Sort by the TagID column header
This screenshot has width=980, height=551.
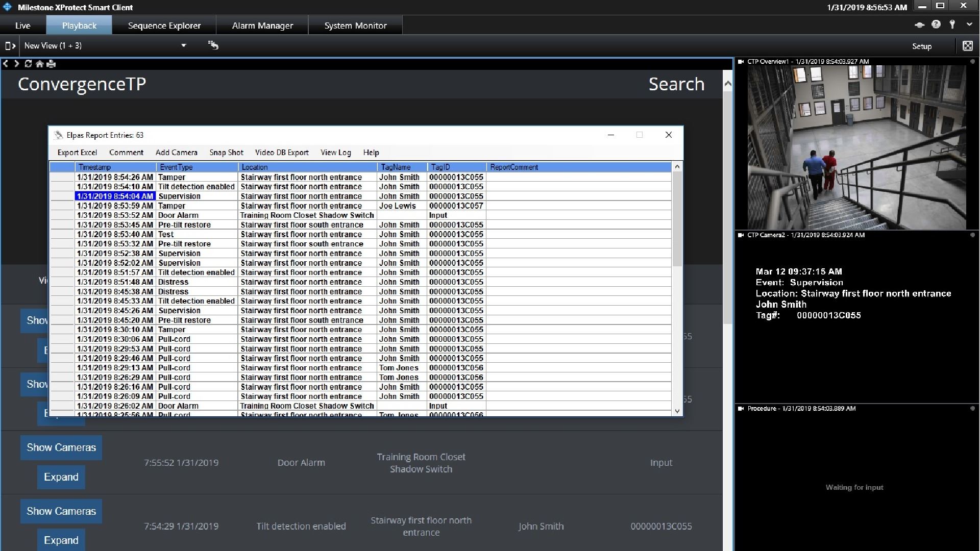[457, 167]
